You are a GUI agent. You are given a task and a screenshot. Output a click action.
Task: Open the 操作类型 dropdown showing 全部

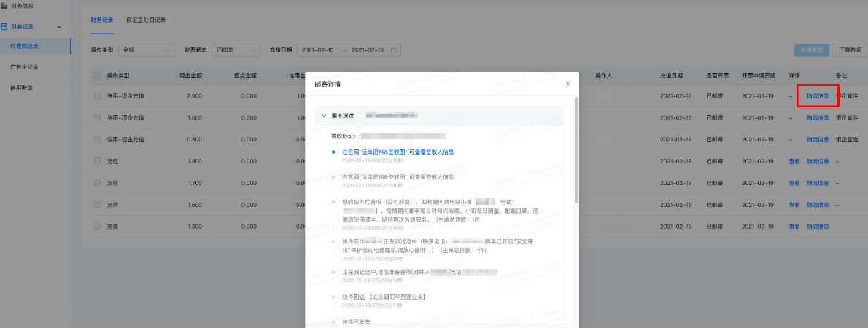tap(146, 50)
